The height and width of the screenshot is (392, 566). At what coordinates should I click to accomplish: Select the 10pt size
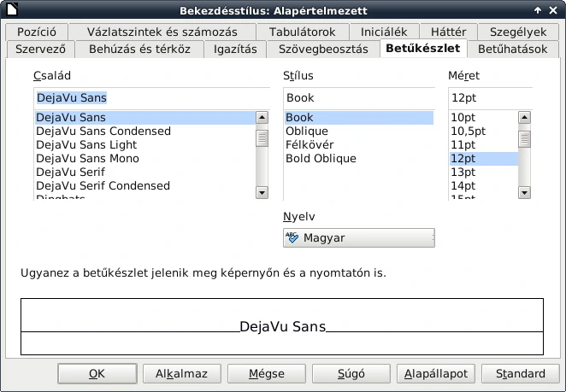point(484,118)
